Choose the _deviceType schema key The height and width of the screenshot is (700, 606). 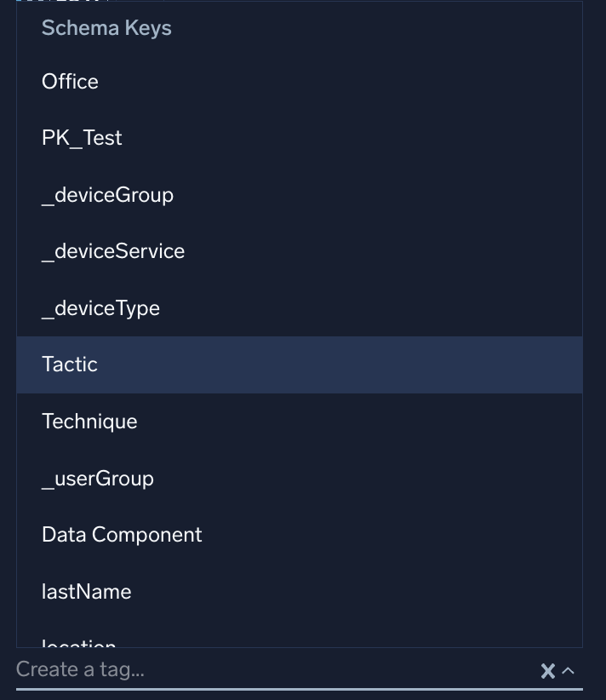[100, 307]
